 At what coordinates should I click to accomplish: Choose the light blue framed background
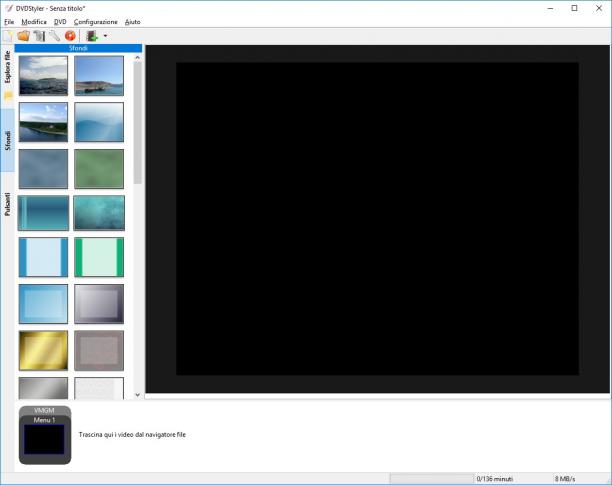pos(43,304)
